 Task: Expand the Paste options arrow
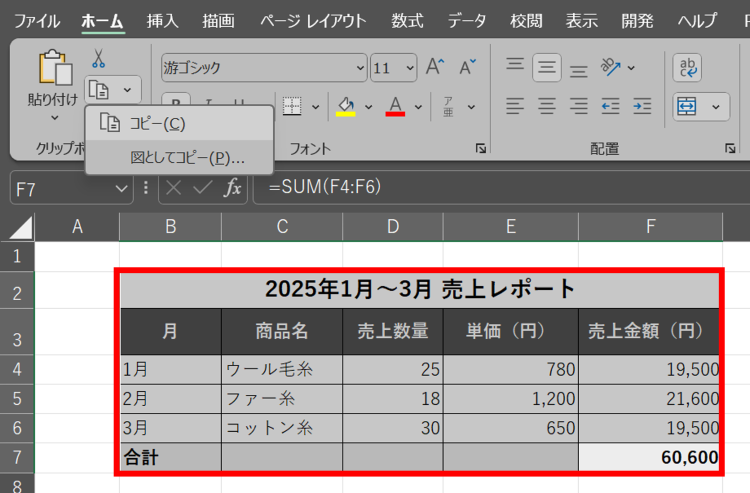pyautogui.click(x=55, y=118)
